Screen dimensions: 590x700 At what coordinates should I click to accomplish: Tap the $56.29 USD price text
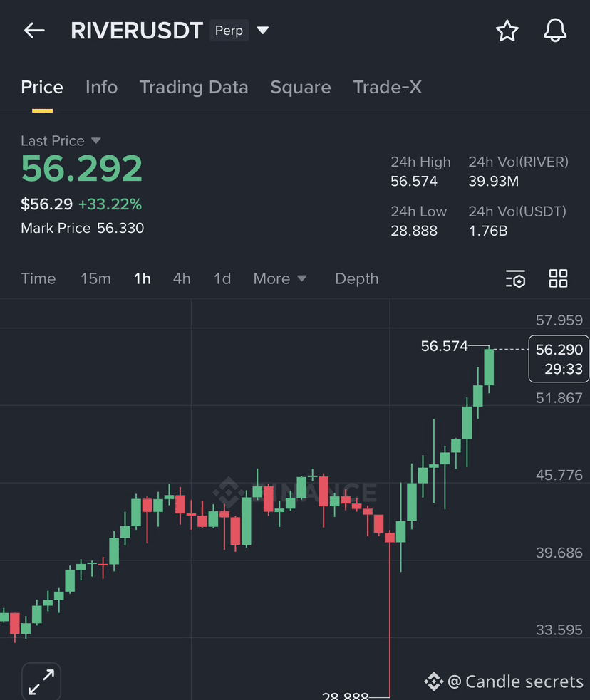pyautogui.click(x=46, y=204)
